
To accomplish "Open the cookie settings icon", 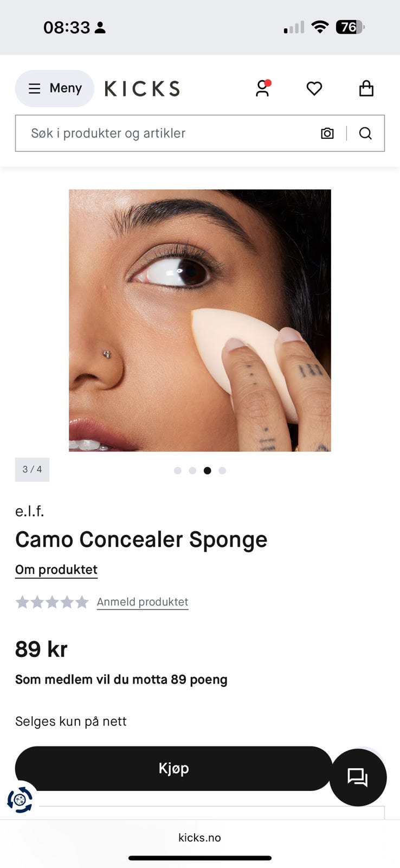I will coord(20,800).
